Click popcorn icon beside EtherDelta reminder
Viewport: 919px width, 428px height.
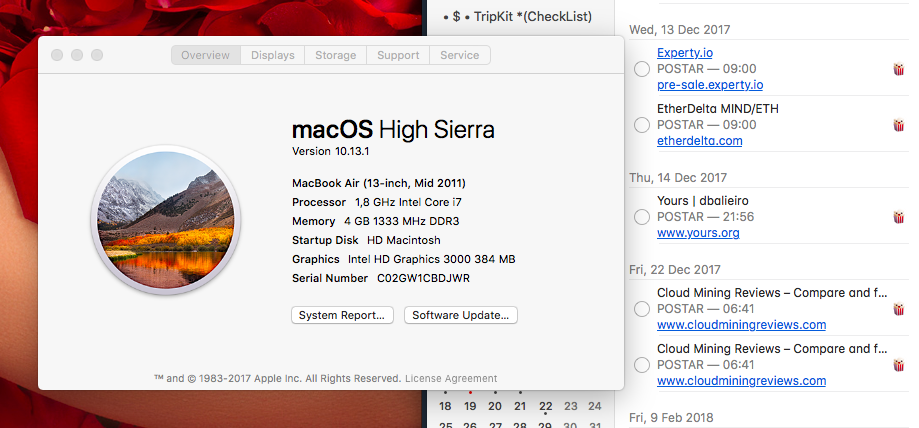[x=898, y=125]
